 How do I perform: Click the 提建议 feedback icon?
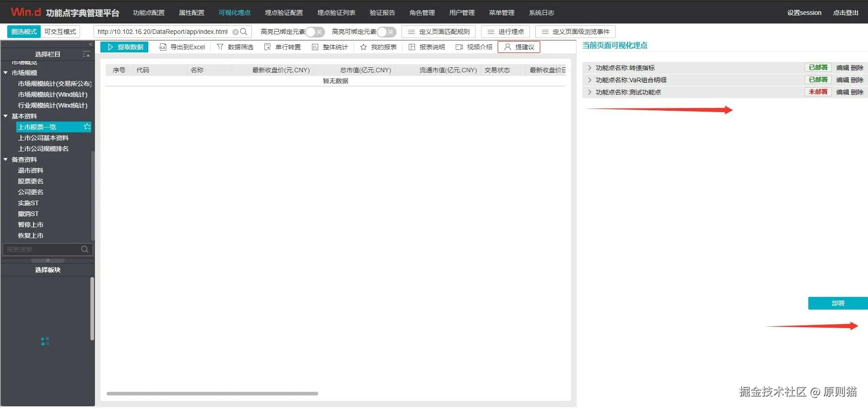pyautogui.click(x=519, y=47)
